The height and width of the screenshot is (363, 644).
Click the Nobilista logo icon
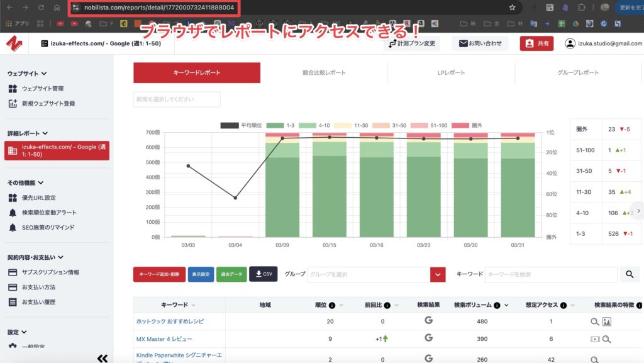coord(14,43)
